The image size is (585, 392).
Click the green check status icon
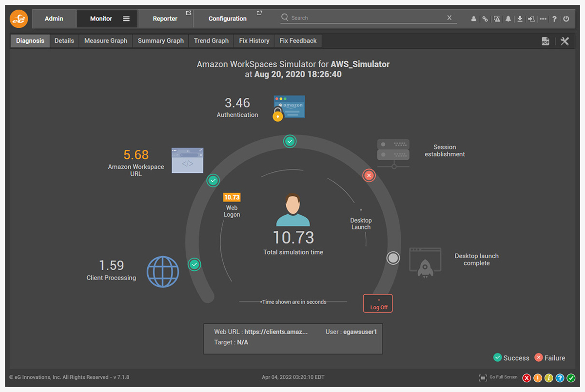point(571,378)
